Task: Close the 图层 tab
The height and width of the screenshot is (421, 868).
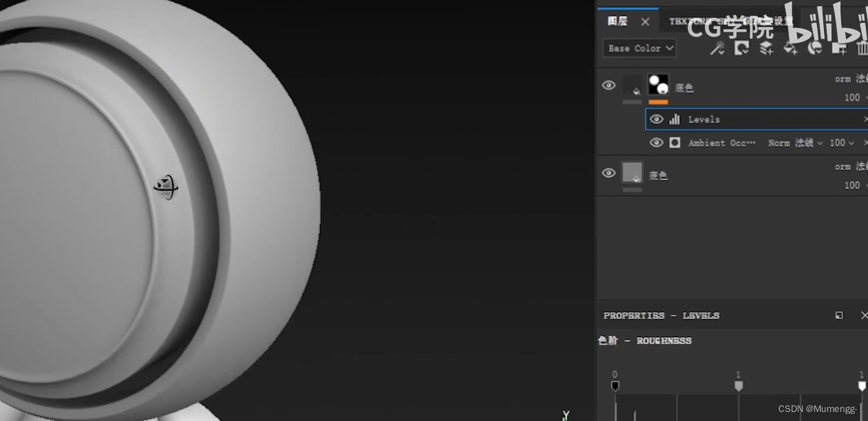Action: [x=645, y=22]
